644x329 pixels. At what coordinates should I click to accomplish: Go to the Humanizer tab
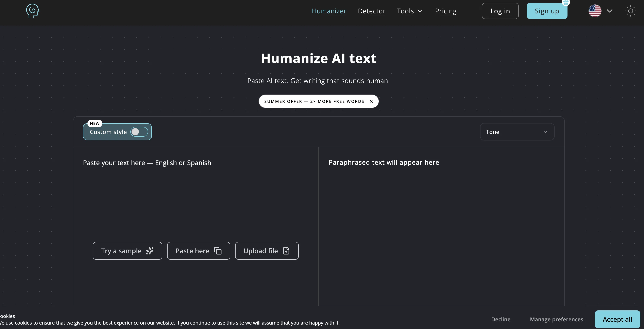(x=329, y=11)
